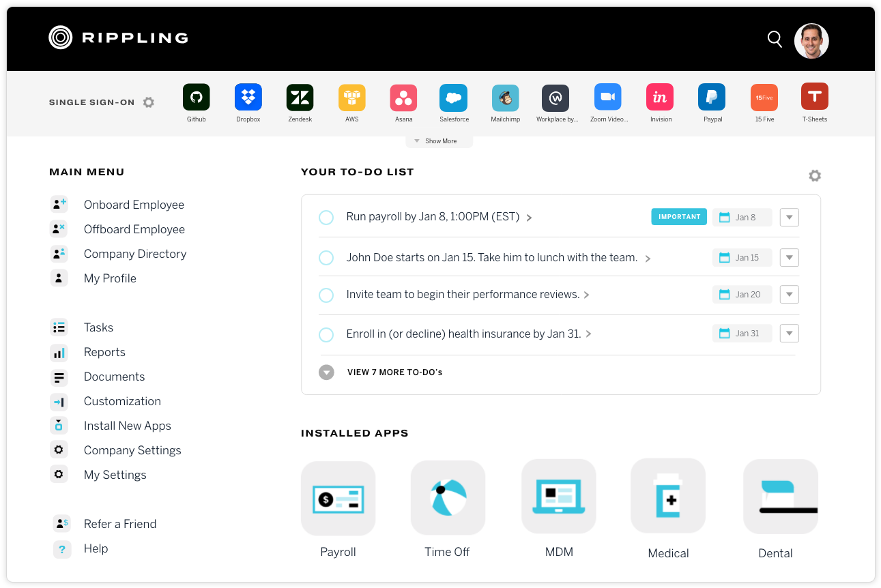Click the IMPORTANT tag on payroll
This screenshot has width=881, height=588.
679,217
